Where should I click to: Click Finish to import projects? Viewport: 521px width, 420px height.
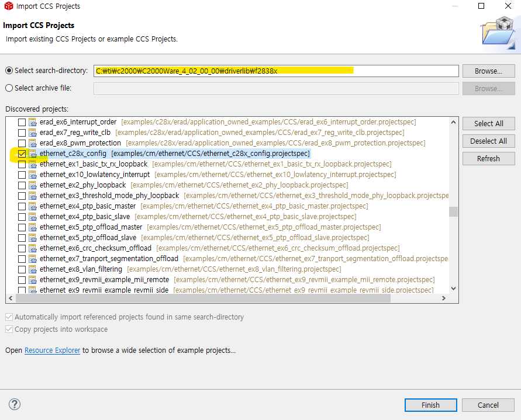(430, 405)
